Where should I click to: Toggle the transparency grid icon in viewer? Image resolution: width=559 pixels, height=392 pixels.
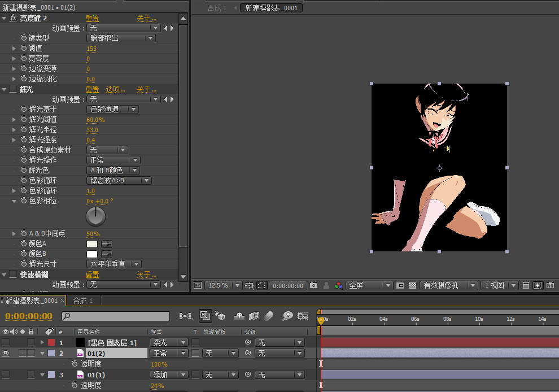pos(413,286)
